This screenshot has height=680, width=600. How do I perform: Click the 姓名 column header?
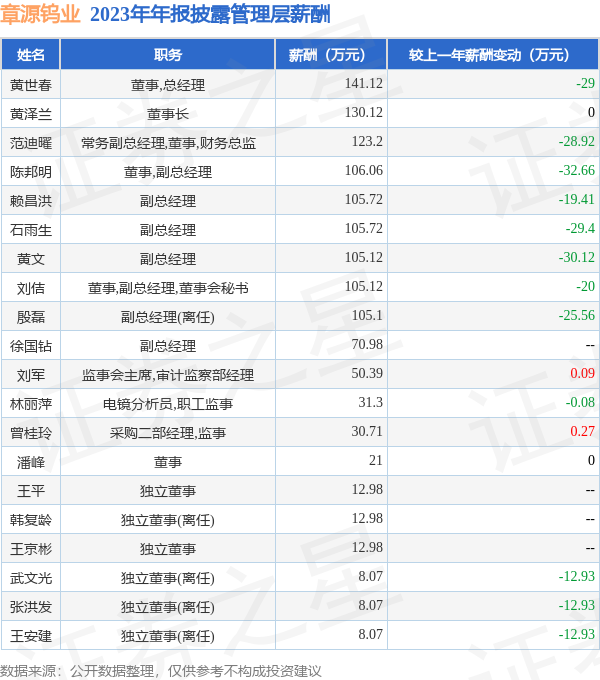31,55
